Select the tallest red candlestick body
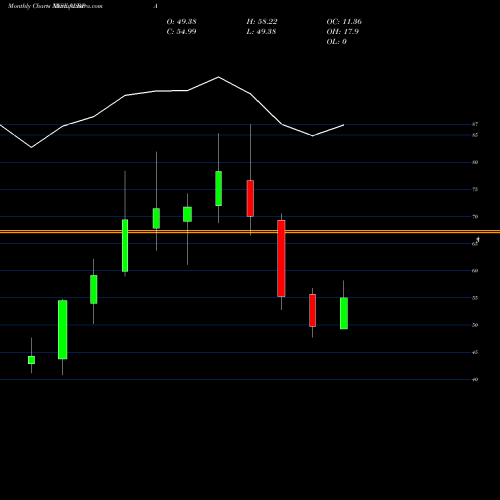 pos(281,258)
